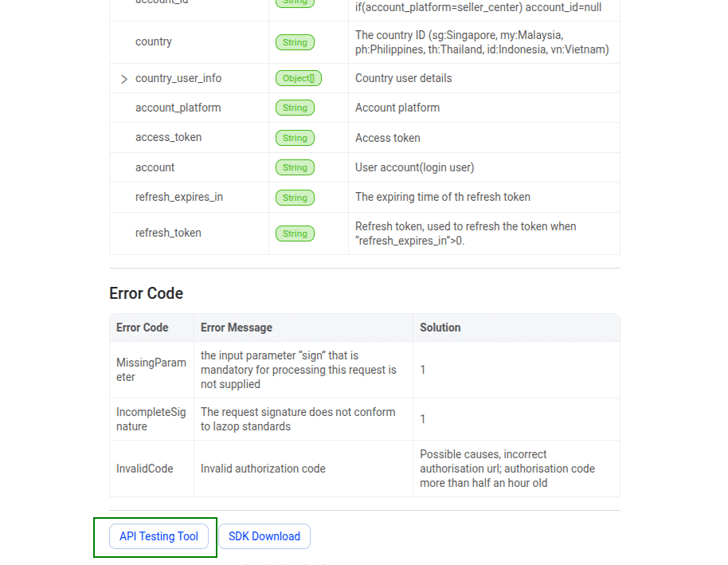The image size is (728, 565).
Task: Select the country_user_info parameter name
Action: [178, 78]
